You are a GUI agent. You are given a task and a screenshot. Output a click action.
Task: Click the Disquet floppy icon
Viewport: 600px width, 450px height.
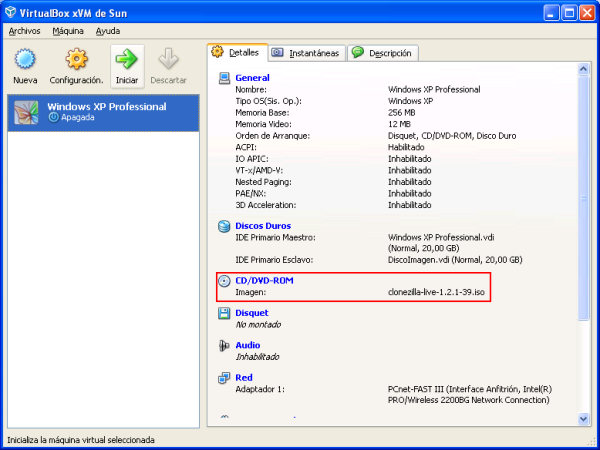(x=224, y=313)
